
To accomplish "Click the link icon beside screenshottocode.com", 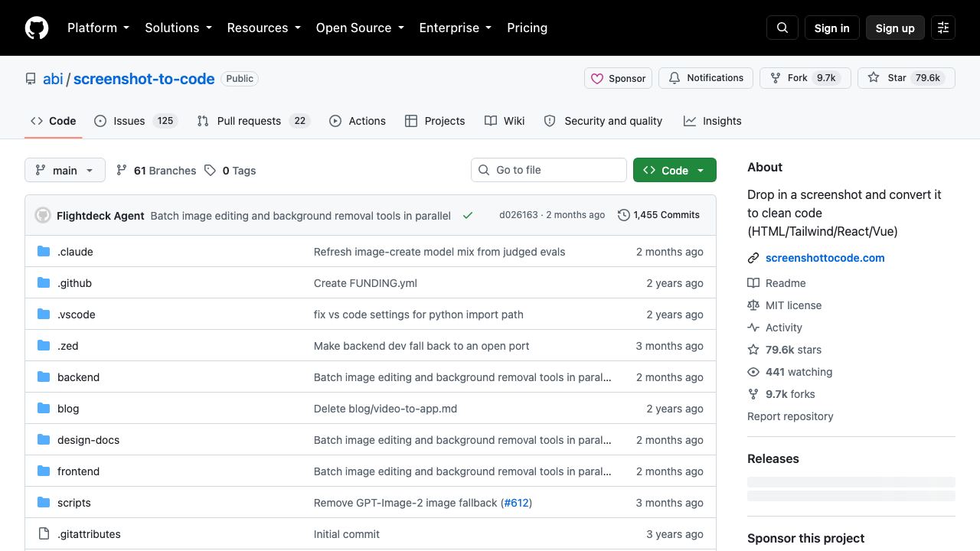I will (x=753, y=258).
